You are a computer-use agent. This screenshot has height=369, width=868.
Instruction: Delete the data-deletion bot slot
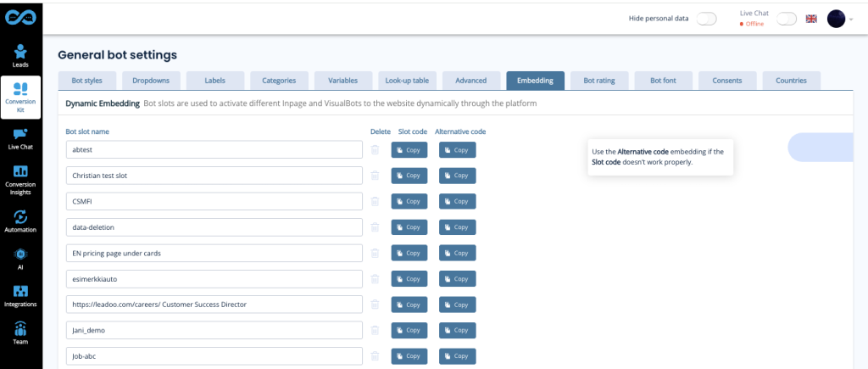[375, 227]
